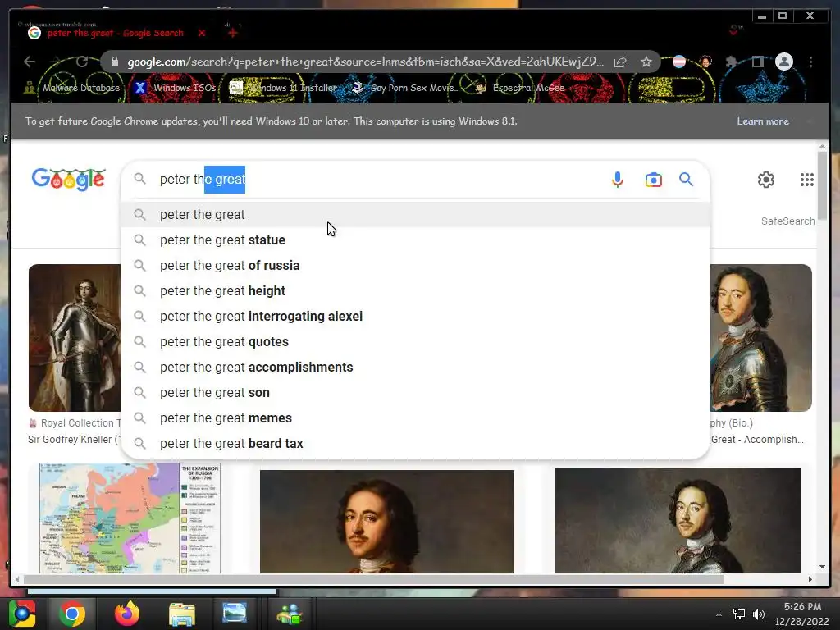840x630 pixels.
Task: Choose suggestion peter the great interrogating alexei
Action: coord(416,317)
